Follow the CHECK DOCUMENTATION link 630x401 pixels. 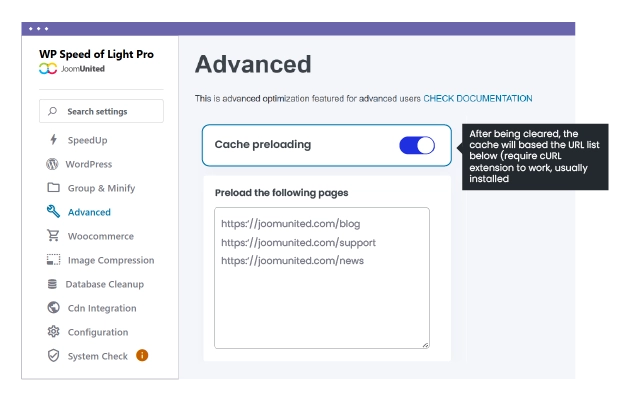[x=478, y=98]
